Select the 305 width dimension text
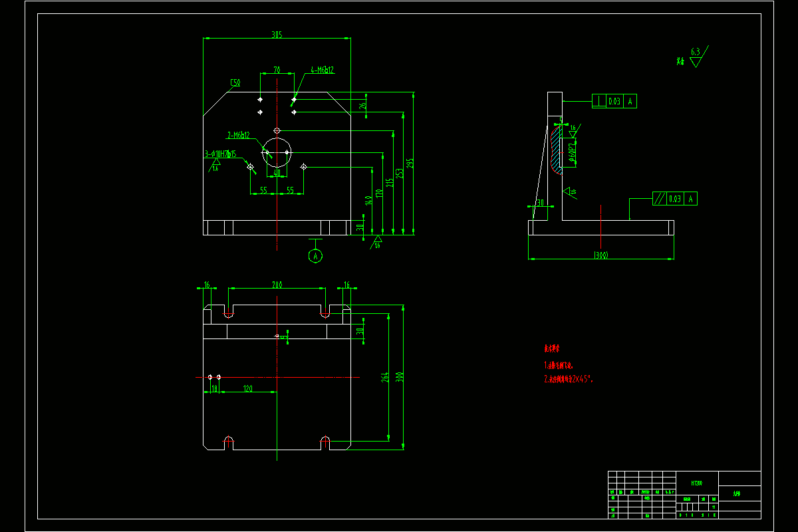The height and width of the screenshot is (532, 798). (277, 35)
